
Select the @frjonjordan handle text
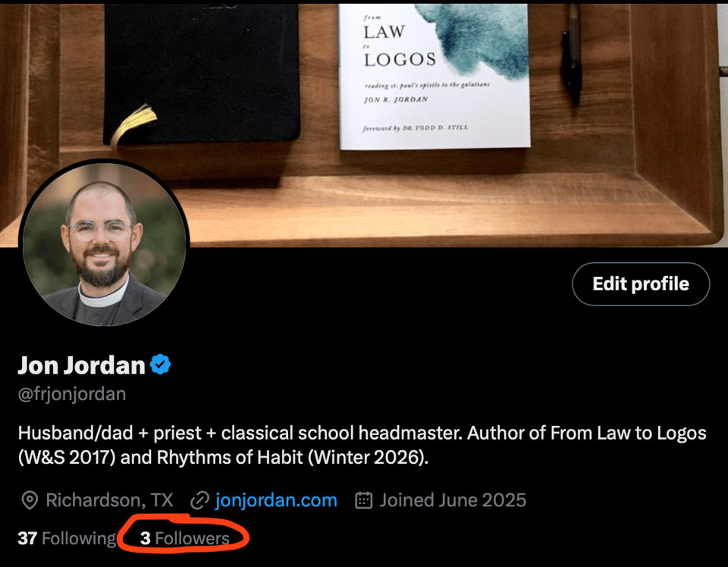72,394
